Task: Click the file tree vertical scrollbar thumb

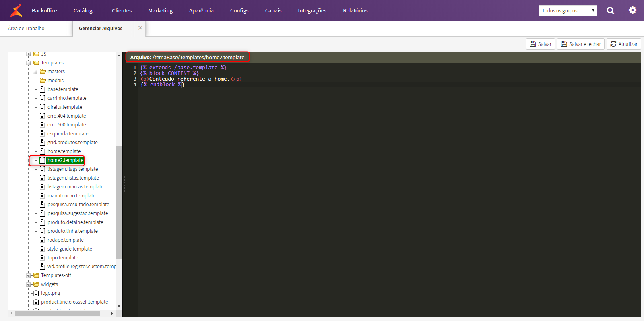Action: (119, 203)
